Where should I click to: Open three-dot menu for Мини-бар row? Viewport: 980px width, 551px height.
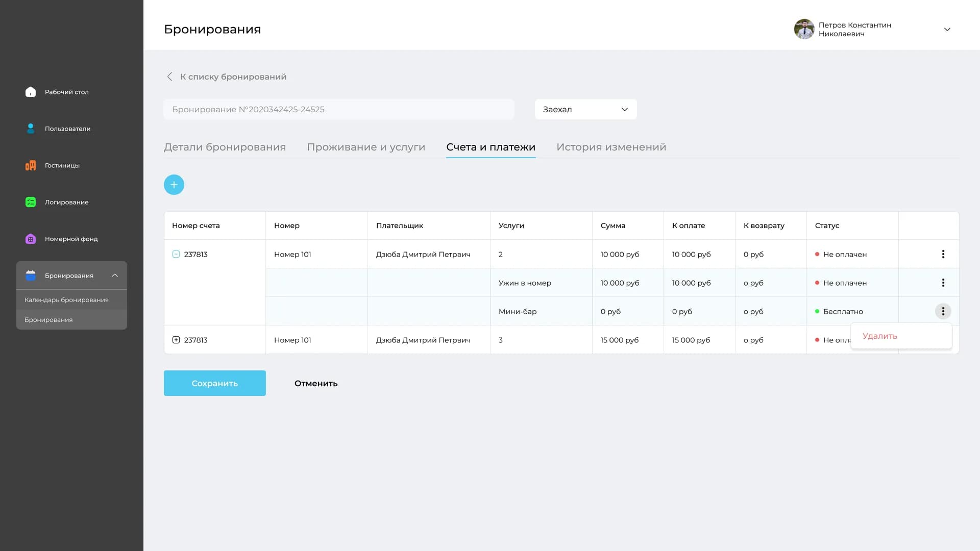pos(943,311)
